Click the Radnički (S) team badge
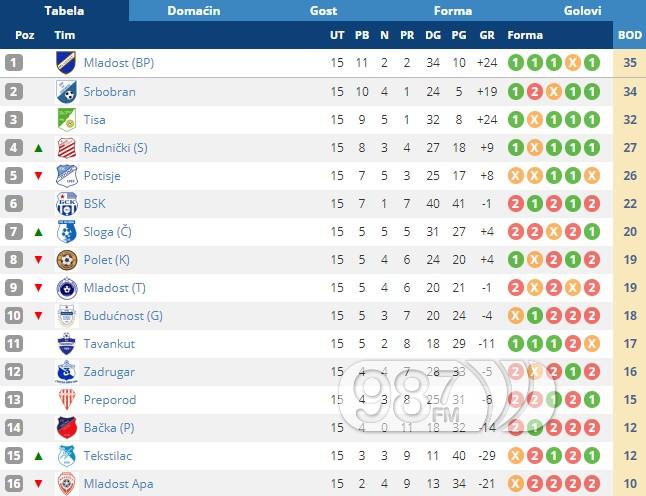Viewport: 646px width, 496px height. 66,148
